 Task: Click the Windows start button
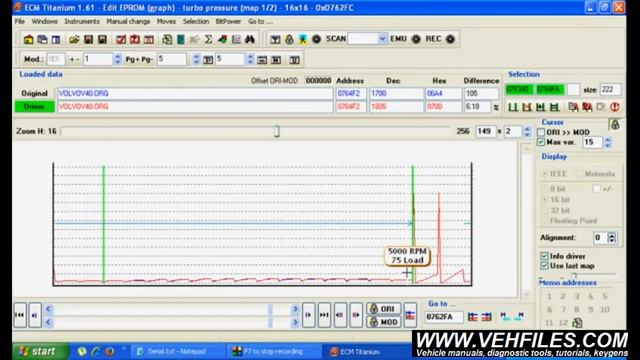pos(40,351)
